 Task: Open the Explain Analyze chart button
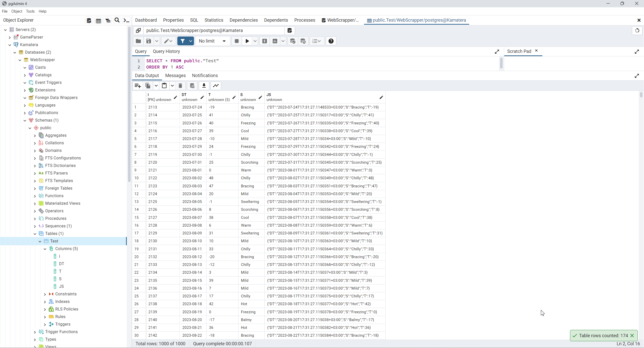tap(275, 41)
